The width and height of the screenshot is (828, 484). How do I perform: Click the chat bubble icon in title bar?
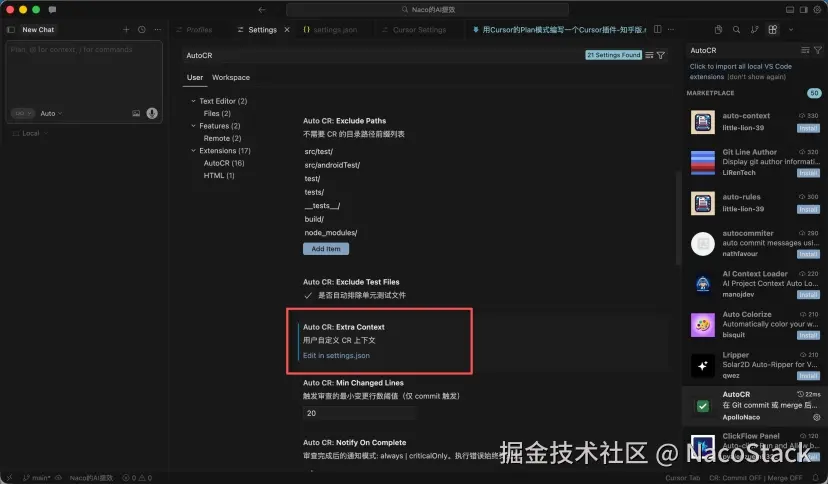click(x=52, y=10)
